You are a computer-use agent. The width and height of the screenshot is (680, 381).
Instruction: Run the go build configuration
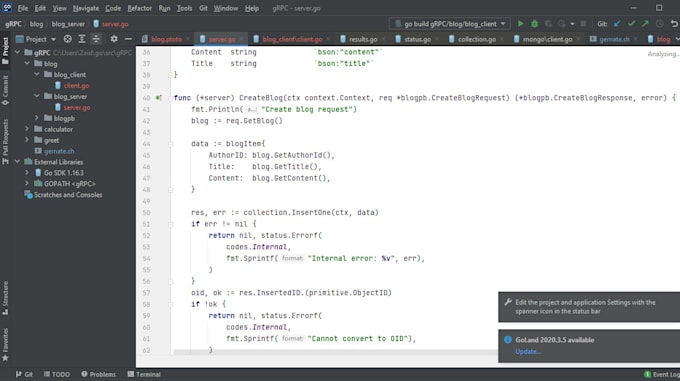click(x=520, y=24)
